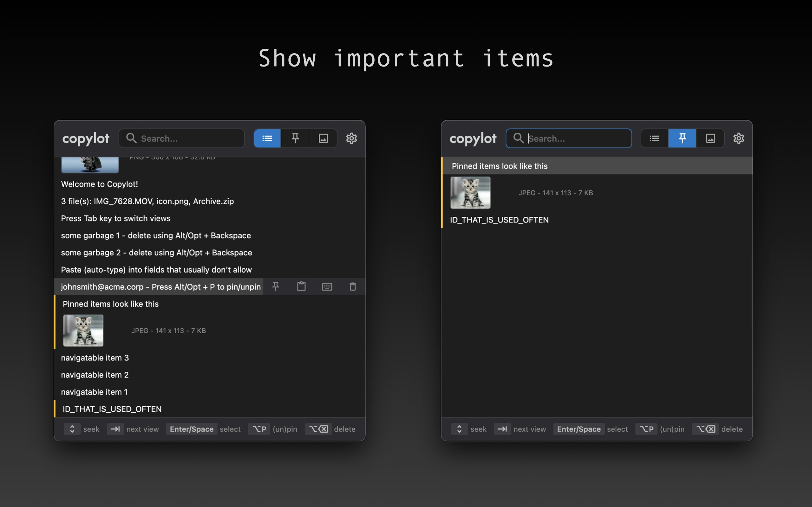812x507 pixels.
Task: Copy johnsmith@acme.corp using the clipboard icon
Action: tap(301, 286)
